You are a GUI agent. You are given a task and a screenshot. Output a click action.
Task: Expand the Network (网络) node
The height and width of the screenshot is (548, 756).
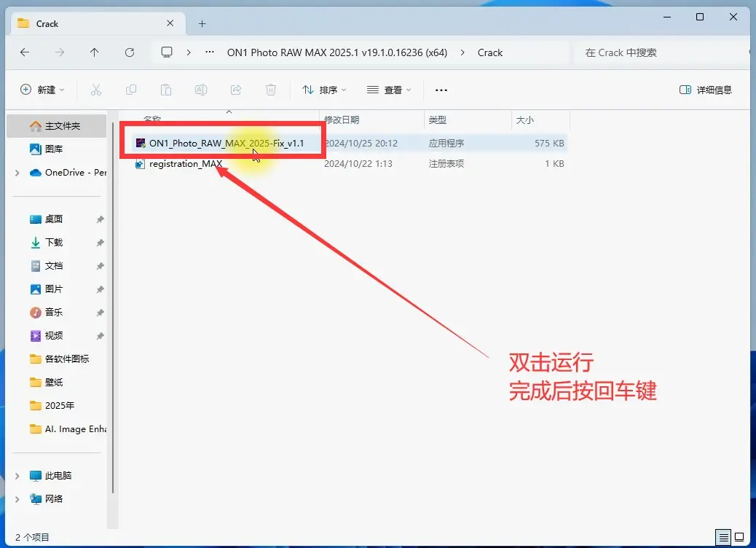(x=17, y=499)
